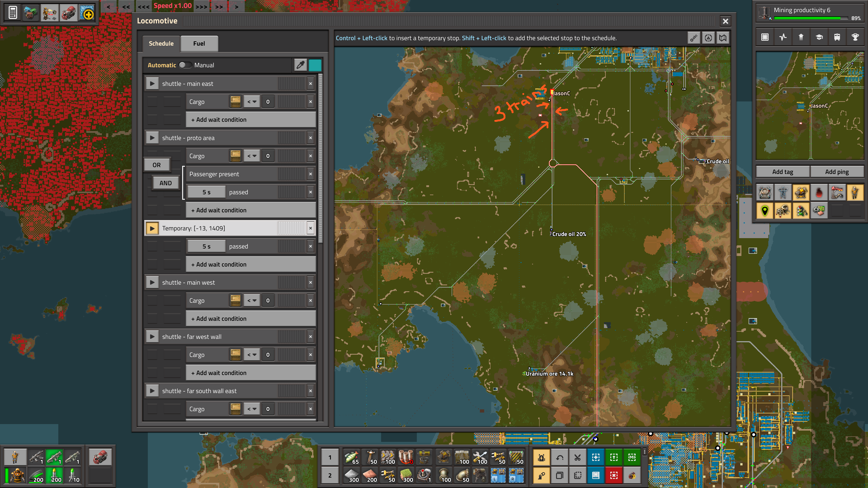The height and width of the screenshot is (488, 868).
Task: Click the Mining productivity research progress bar
Action: coord(811,18)
